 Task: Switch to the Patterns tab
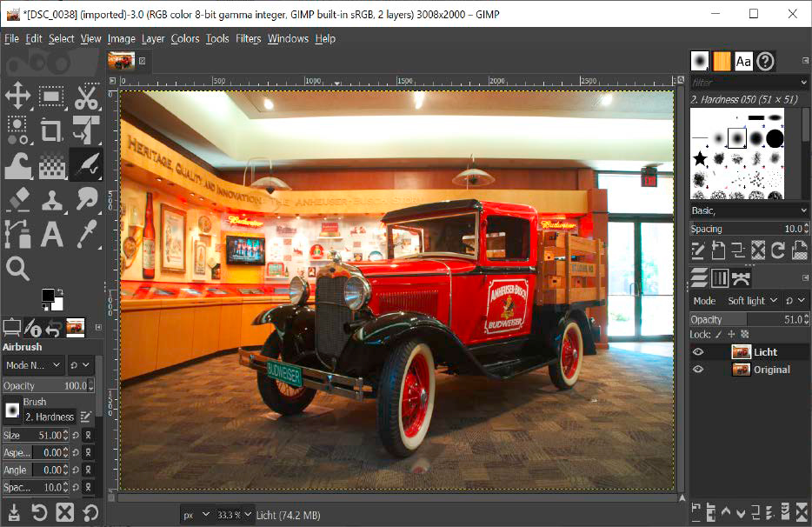[722, 61]
